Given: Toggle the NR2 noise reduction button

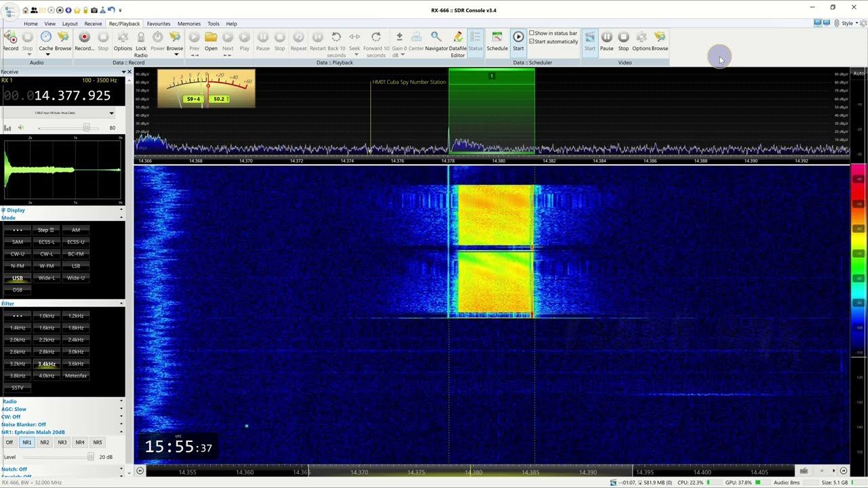Looking at the screenshot, I should 44,443.
